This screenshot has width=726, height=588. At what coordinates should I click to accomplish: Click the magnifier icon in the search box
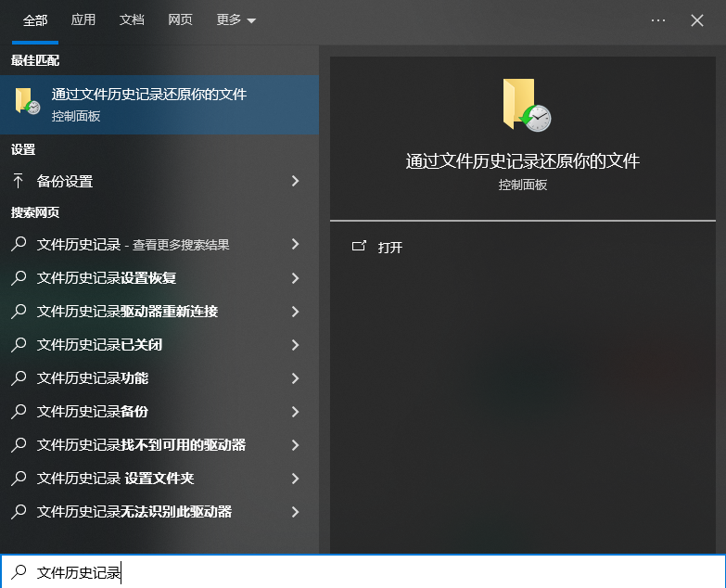[19, 572]
